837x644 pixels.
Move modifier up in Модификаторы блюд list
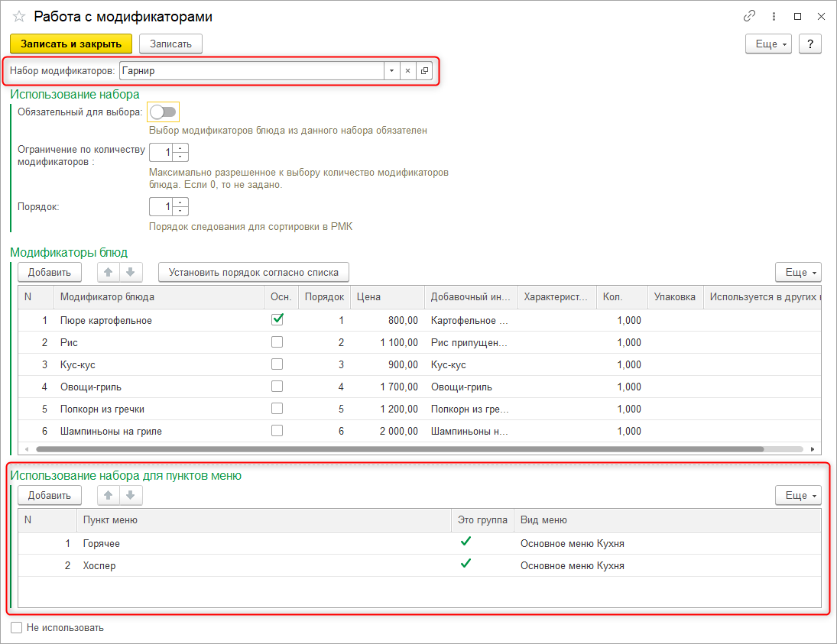click(109, 272)
